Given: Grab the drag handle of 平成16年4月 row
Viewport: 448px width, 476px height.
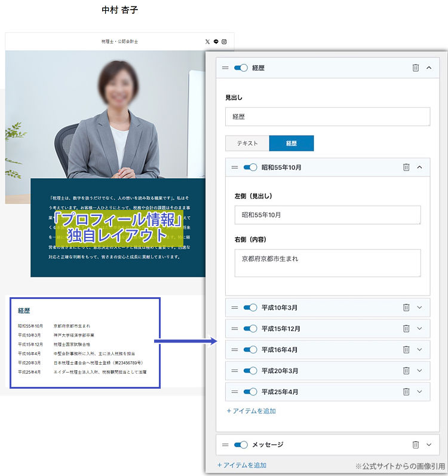Looking at the screenshot, I should point(235,350).
